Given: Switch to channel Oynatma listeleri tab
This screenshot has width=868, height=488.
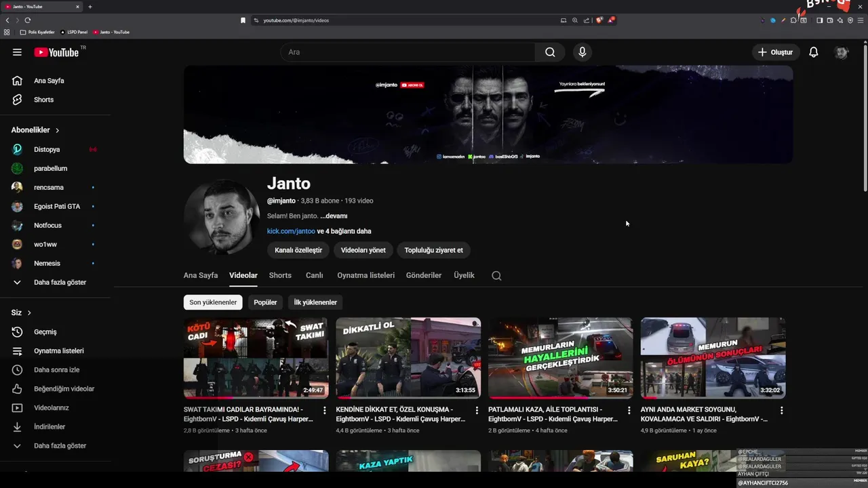Looking at the screenshot, I should (366, 276).
